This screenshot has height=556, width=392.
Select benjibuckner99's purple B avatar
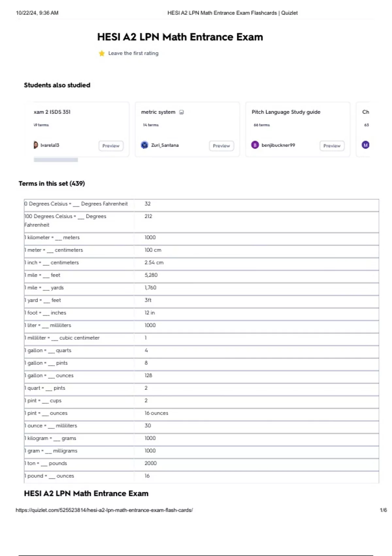coord(255,145)
